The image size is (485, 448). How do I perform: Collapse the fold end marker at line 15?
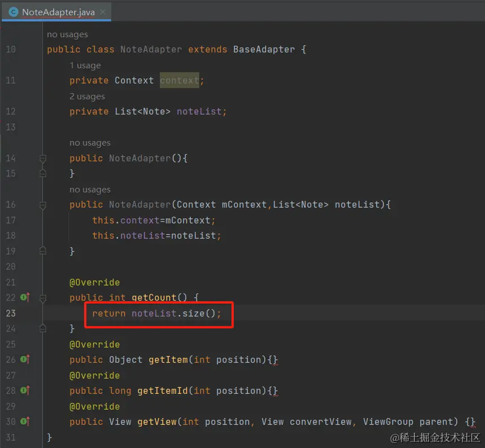(43, 173)
